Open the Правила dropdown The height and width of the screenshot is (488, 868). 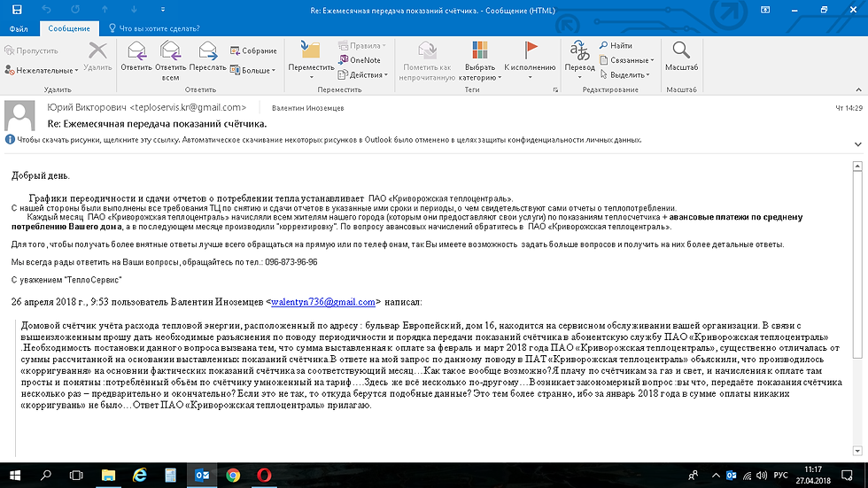tap(362, 45)
